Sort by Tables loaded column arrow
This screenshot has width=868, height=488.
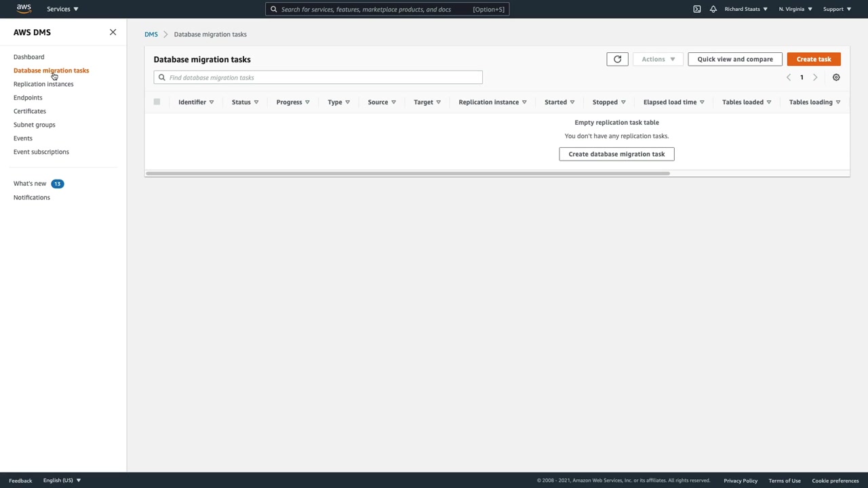pyautogui.click(x=769, y=102)
